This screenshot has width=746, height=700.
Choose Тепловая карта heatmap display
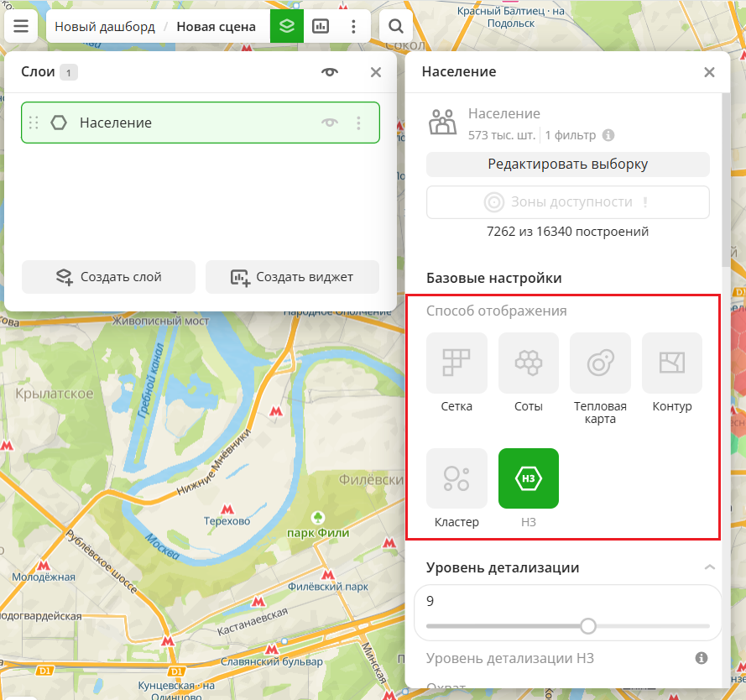click(x=600, y=363)
